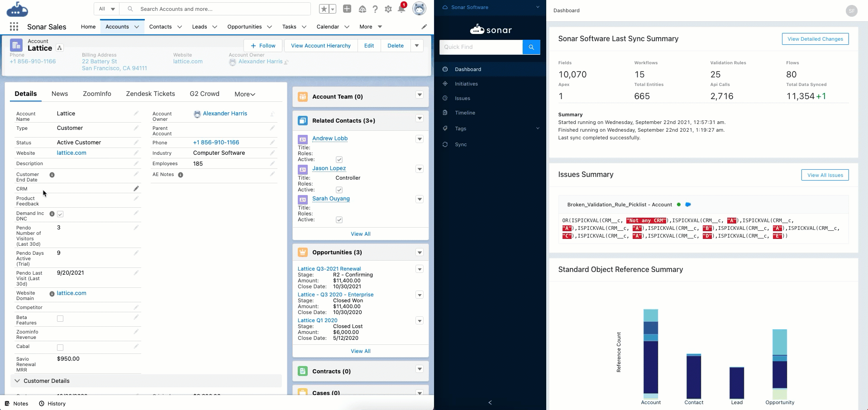Open the Setup gear icon
Viewport: 868px width, 410px height.
click(388, 9)
